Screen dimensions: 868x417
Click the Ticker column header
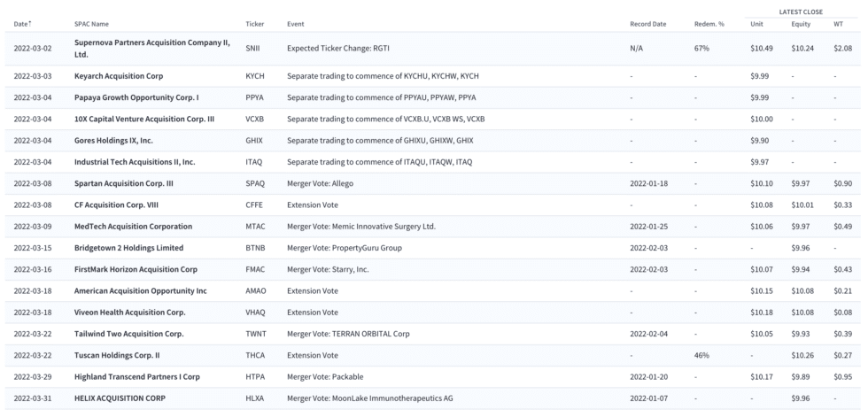pos(255,24)
